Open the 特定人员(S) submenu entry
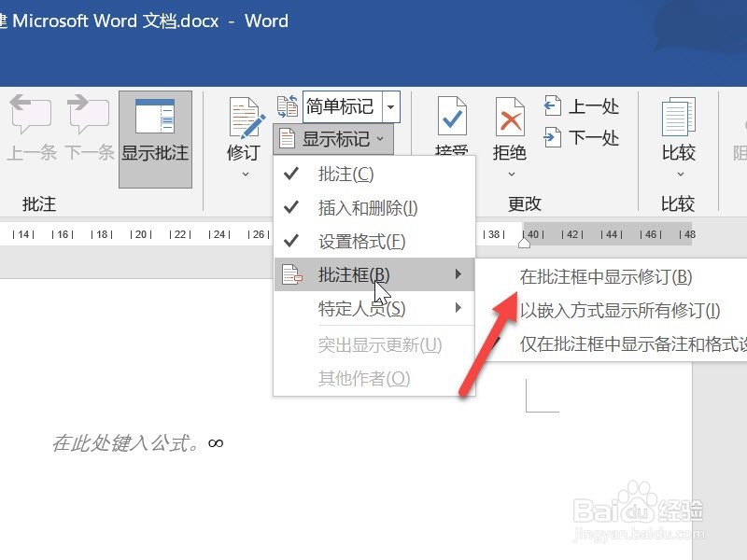 click(x=374, y=308)
